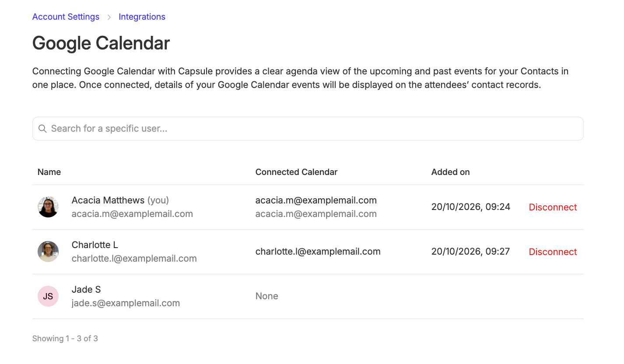
Task: Select the Acacia Matthews name text
Action: (108, 200)
